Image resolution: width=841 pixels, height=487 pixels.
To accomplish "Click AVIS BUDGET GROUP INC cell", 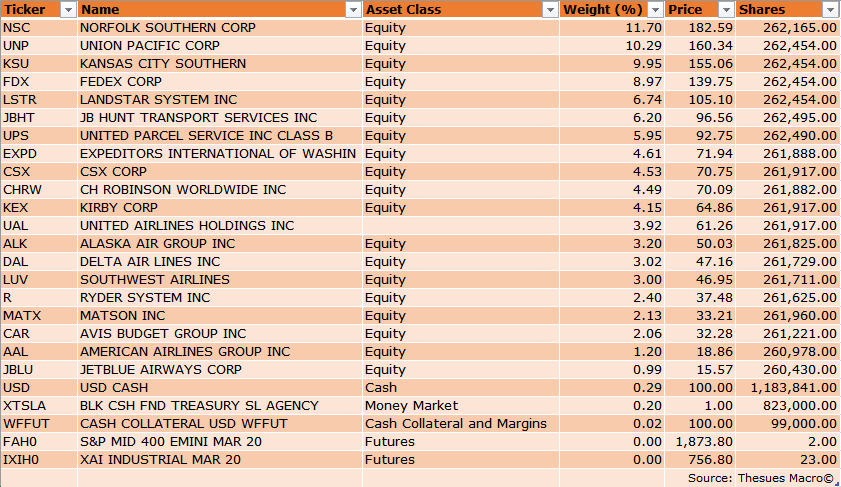I will pos(220,334).
